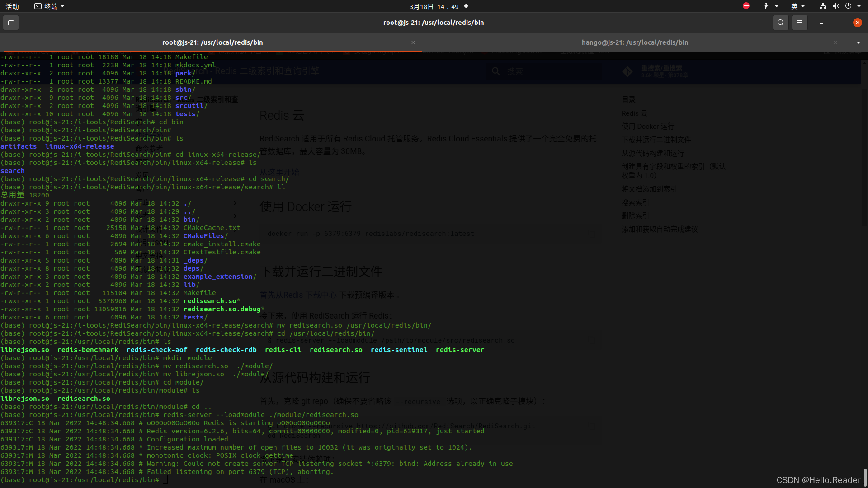Viewport: 868px width, 488px height.
Task: Close the root@js-21 tab
Action: (413, 42)
